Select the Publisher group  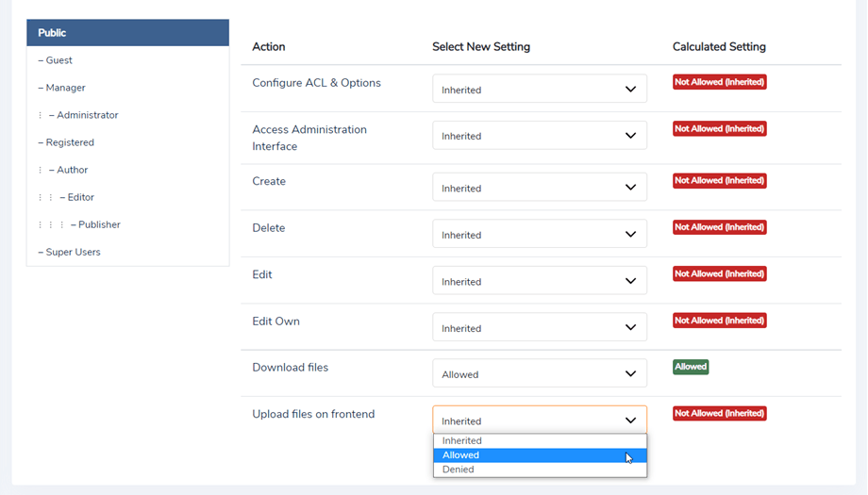click(99, 224)
